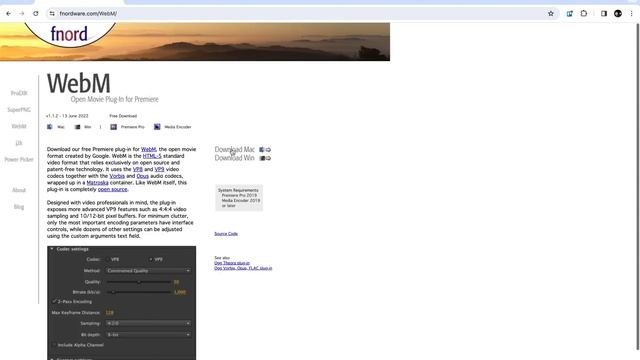Click the Download Win link
This screenshot has height=360, width=640.
(234, 158)
